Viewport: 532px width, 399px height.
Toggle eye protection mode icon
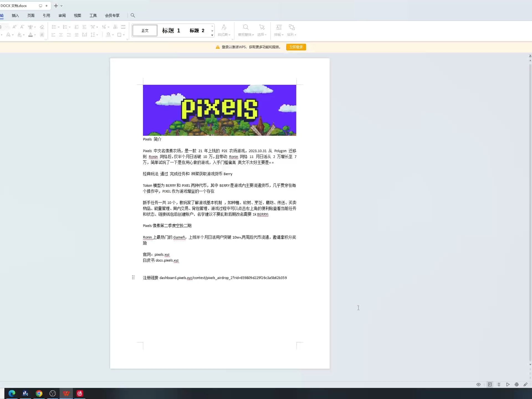(x=478, y=384)
